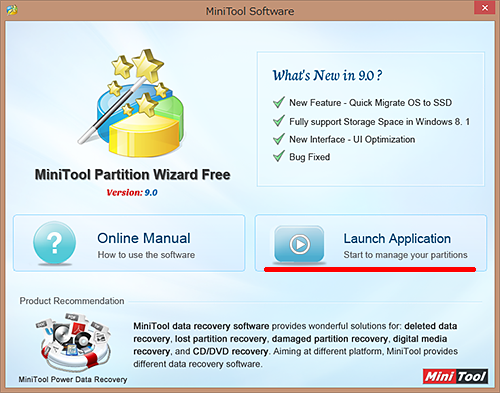Open the MiniTool Power Data Recovery label

pos(73,379)
